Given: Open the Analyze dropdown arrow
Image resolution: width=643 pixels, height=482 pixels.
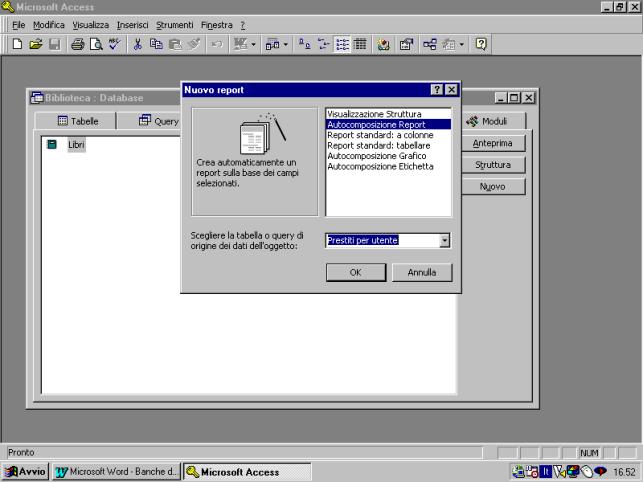Looking at the screenshot, I should pyautogui.click(x=286, y=44).
